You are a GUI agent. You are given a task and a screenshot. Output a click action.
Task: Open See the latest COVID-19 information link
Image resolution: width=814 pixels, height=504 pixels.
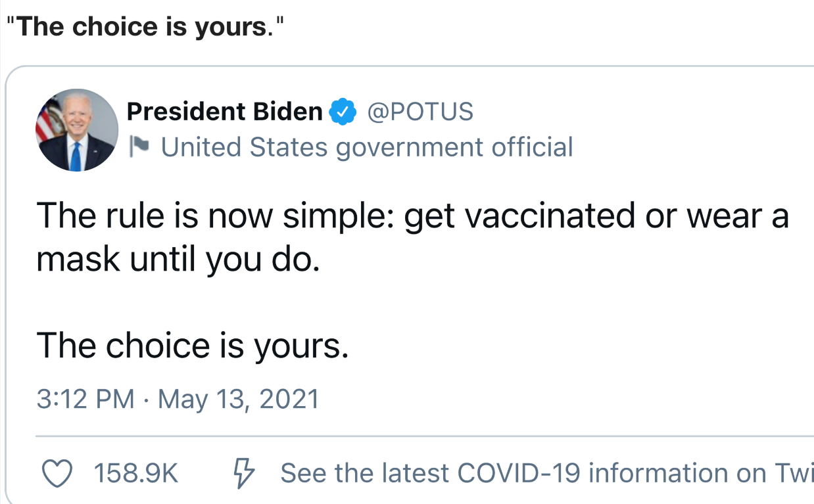[x=547, y=473]
